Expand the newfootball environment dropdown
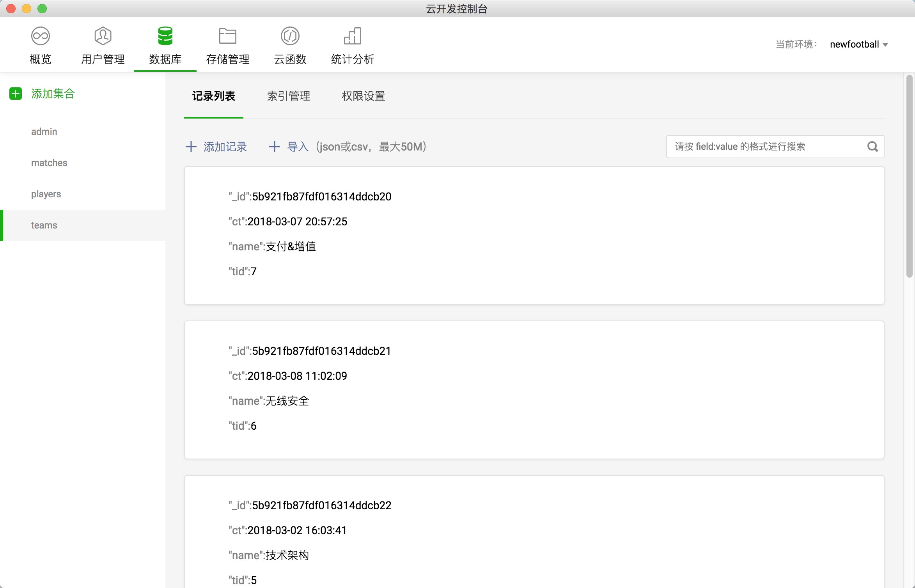The width and height of the screenshot is (915, 588). click(x=885, y=45)
